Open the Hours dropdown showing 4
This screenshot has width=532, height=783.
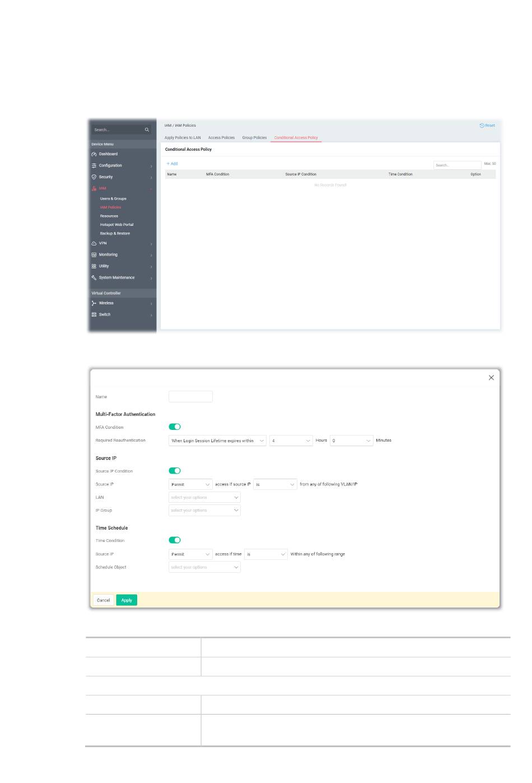(291, 441)
